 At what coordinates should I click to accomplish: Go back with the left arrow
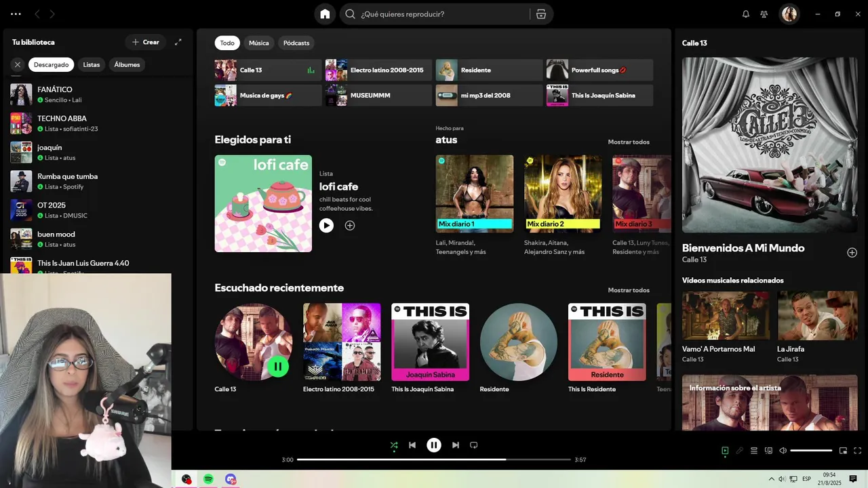coord(37,14)
